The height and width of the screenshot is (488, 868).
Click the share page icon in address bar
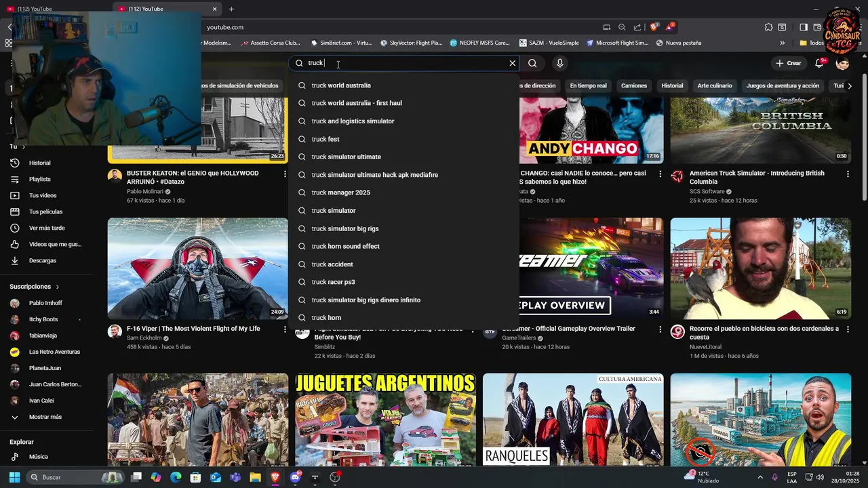(x=637, y=27)
